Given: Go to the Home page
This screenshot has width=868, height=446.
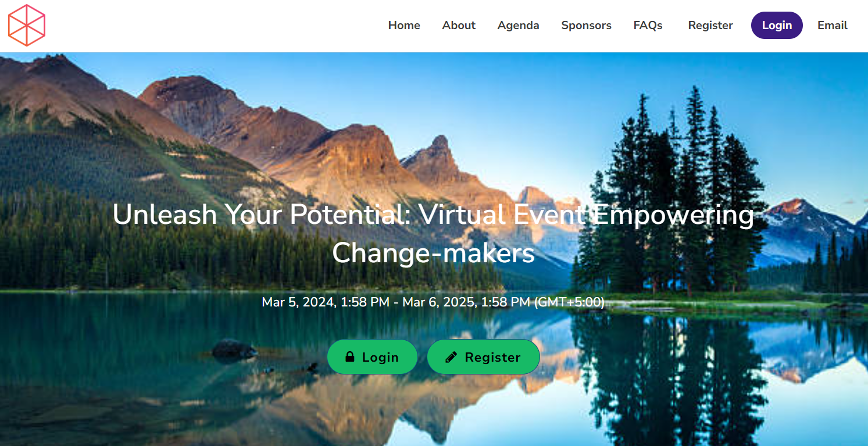Looking at the screenshot, I should [x=404, y=26].
